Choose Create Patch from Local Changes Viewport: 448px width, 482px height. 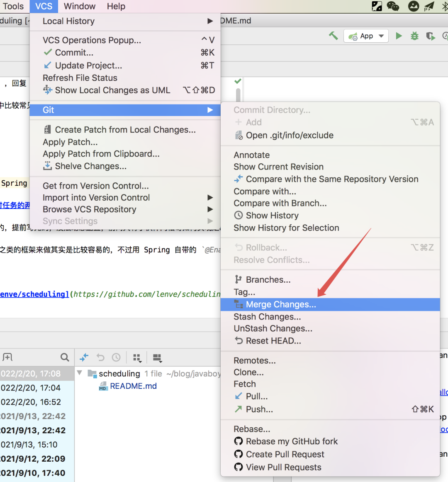pos(125,130)
